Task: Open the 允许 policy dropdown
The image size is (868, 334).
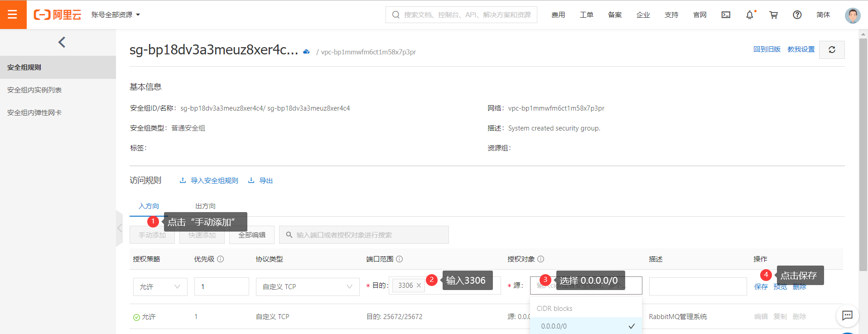Action: tap(160, 287)
